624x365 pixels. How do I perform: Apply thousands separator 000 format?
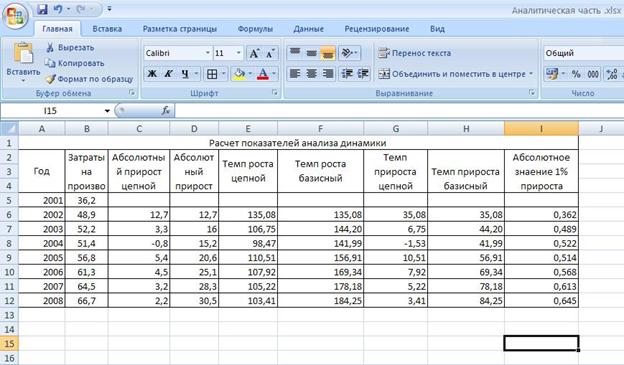click(593, 74)
